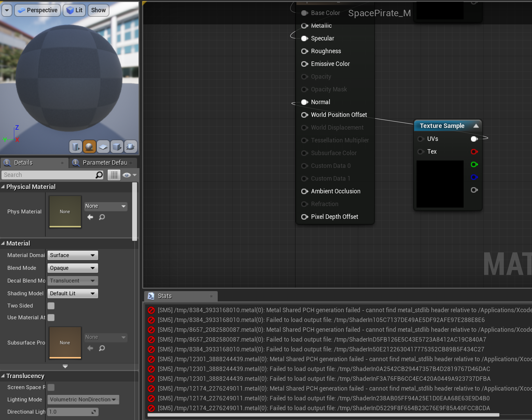Enable the Two Sided checkbox

[51, 306]
